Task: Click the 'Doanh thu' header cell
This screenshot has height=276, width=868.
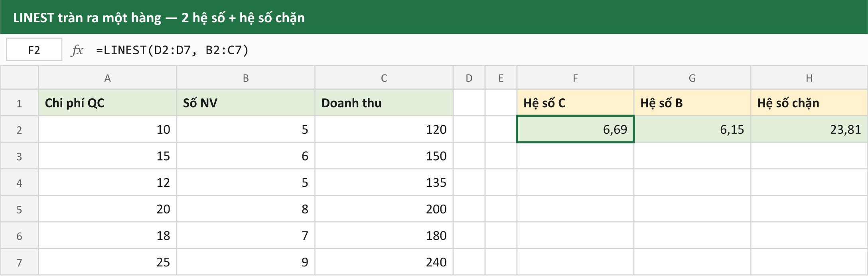Action: coord(384,103)
